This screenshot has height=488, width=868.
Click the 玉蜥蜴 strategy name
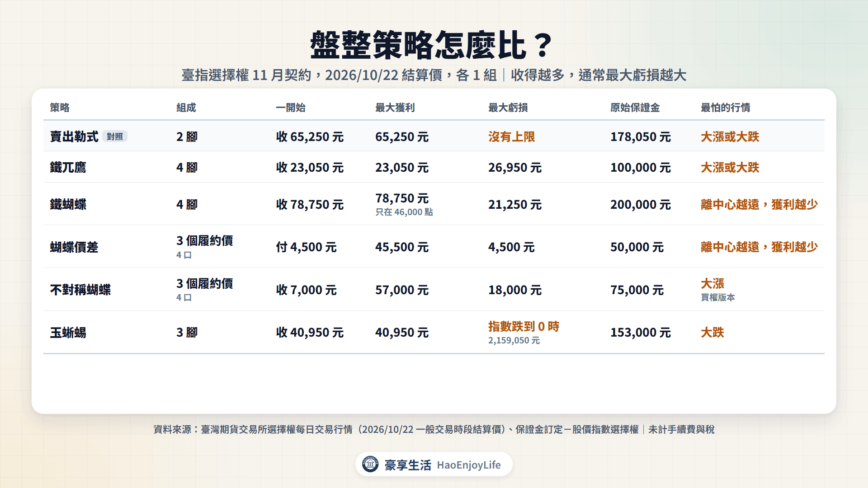68,333
